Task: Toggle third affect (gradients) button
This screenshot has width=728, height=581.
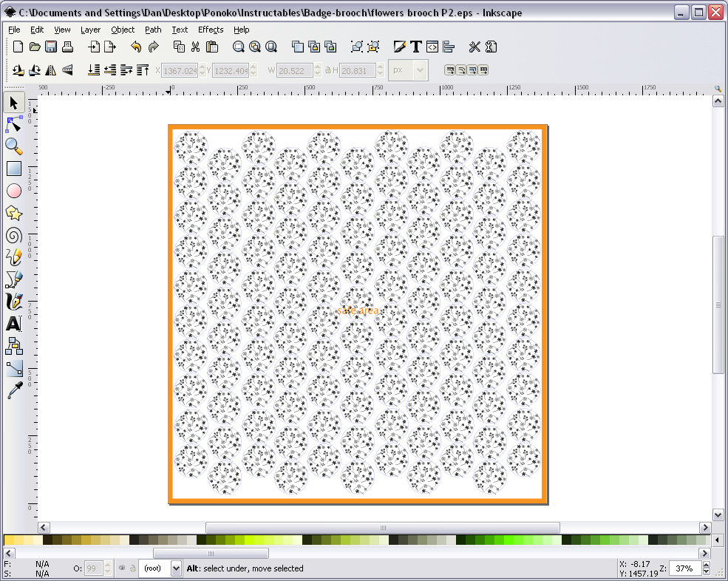Action: point(472,70)
